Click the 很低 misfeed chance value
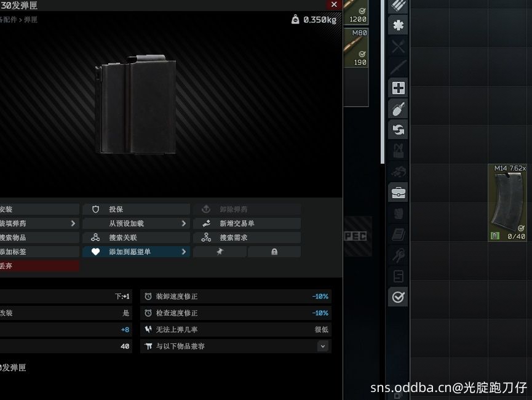Viewport: 532px width, 400px height. [x=321, y=329]
